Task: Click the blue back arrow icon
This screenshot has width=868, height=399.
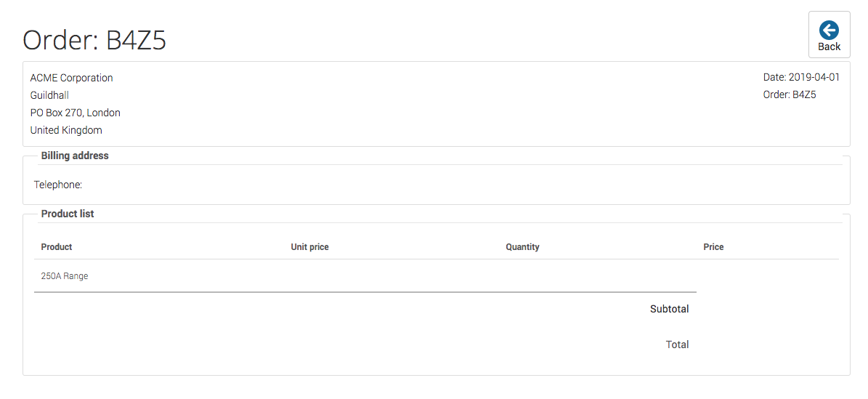Action: coord(829,30)
